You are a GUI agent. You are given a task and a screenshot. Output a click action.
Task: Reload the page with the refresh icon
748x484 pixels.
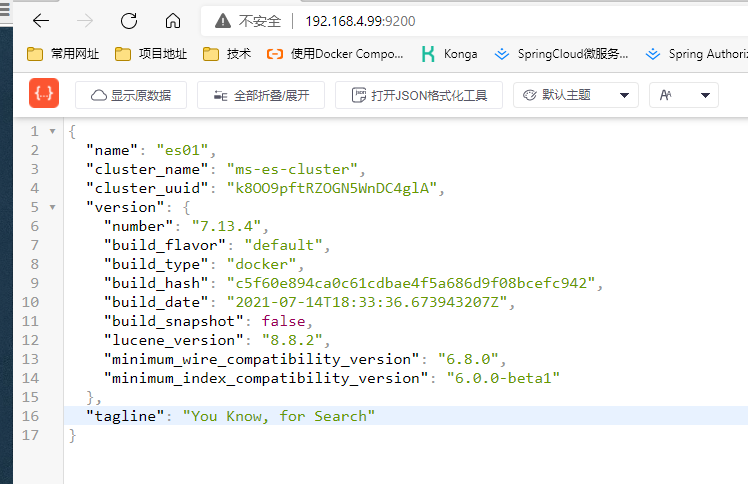[x=129, y=21]
